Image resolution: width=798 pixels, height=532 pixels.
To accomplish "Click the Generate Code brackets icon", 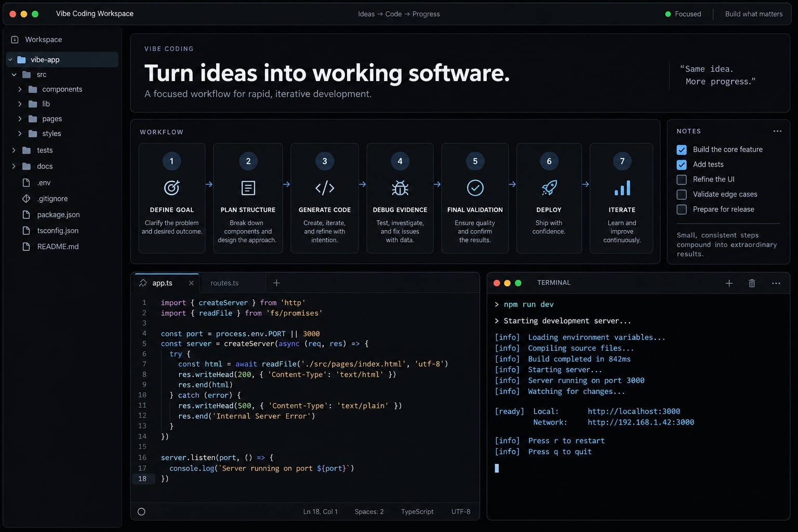I will coord(325,188).
